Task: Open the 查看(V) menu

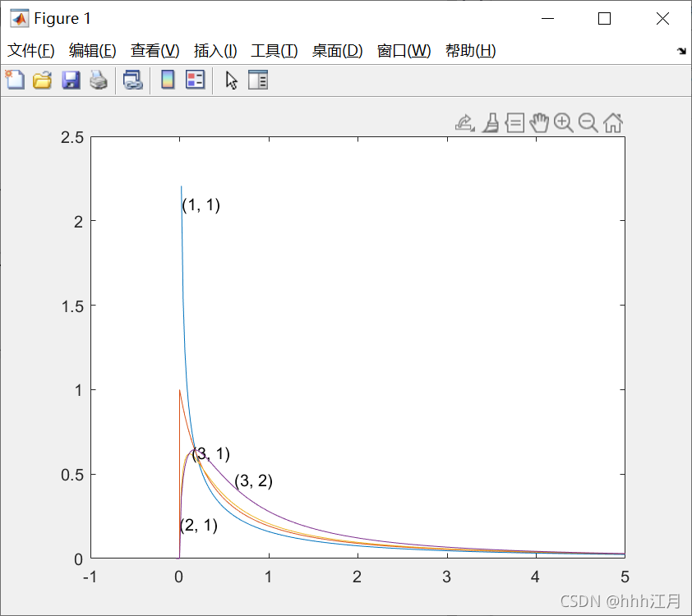Action: click(x=155, y=51)
